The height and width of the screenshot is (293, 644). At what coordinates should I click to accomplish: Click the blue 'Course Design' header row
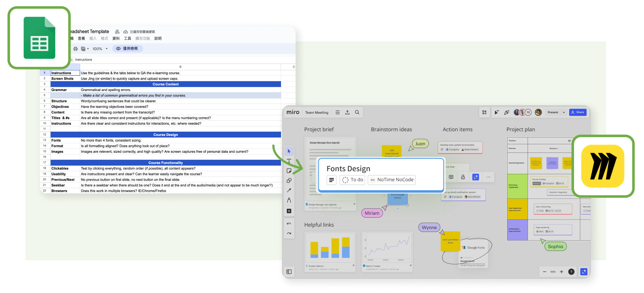165,135
